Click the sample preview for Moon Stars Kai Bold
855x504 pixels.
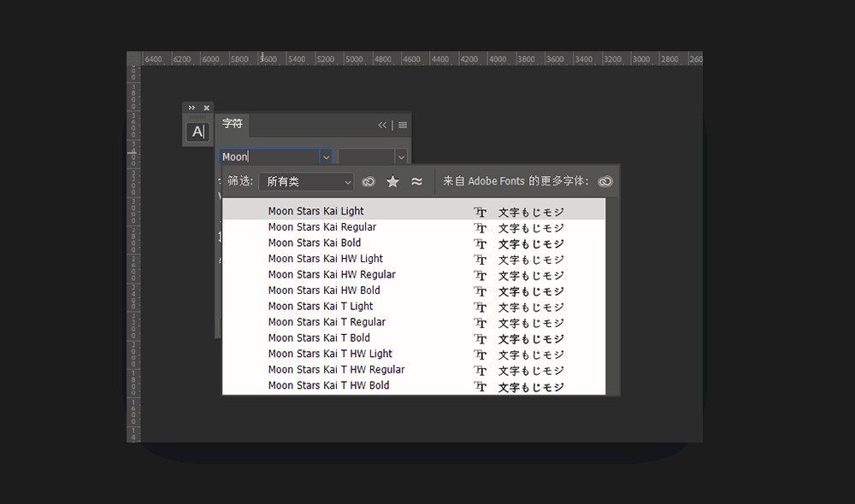tap(531, 243)
